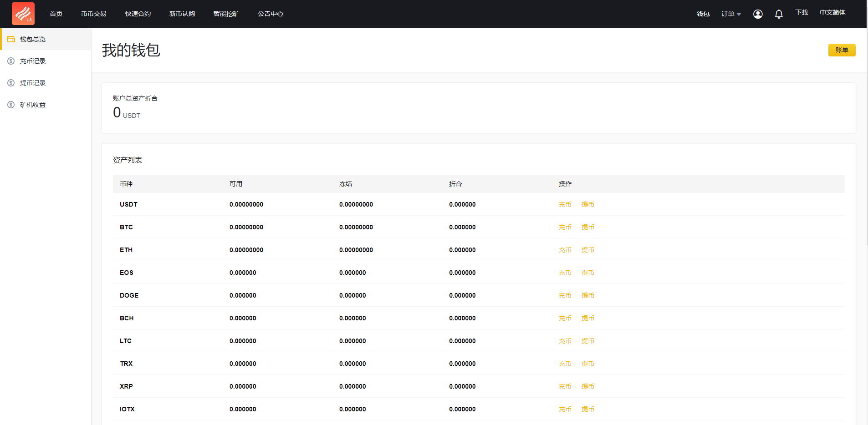
Task: Click the deposit records coin icon
Action: pyautogui.click(x=11, y=61)
